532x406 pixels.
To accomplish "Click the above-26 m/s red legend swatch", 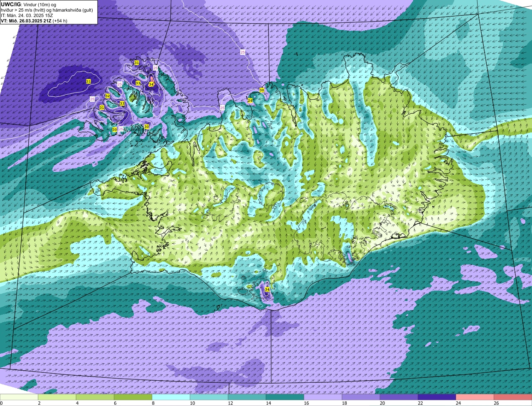I will tap(513, 397).
